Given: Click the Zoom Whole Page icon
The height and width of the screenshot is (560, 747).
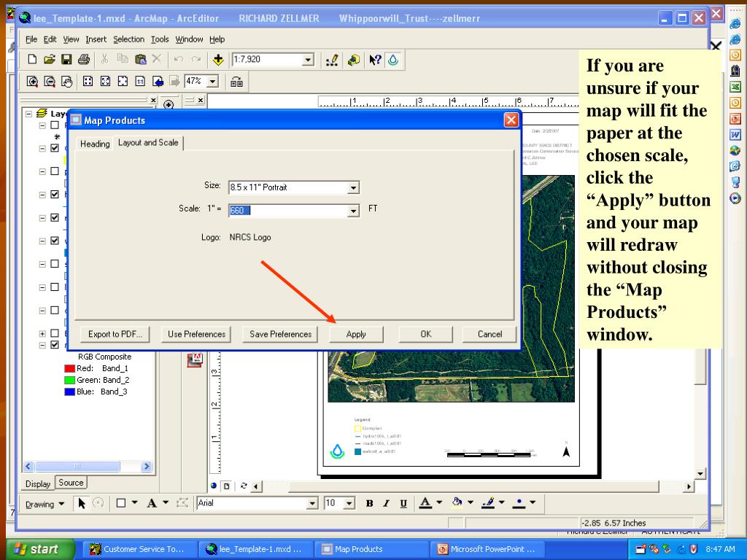Looking at the screenshot, I should tap(123, 82).
